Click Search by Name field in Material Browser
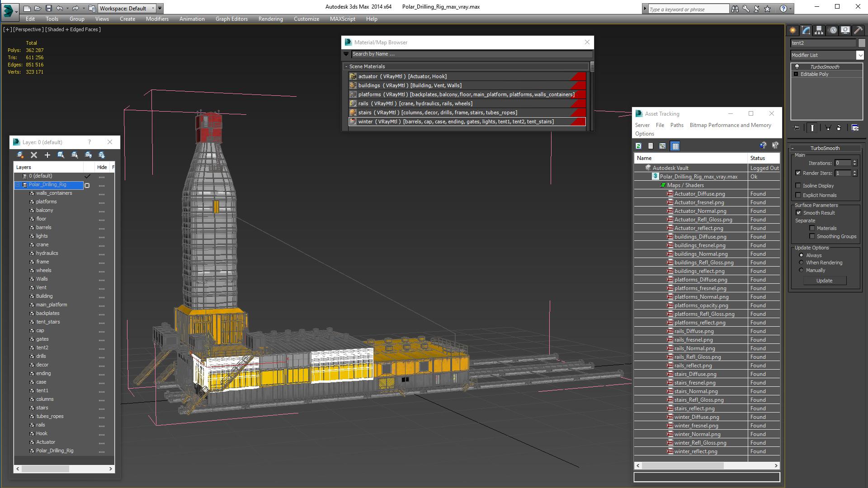 (472, 54)
